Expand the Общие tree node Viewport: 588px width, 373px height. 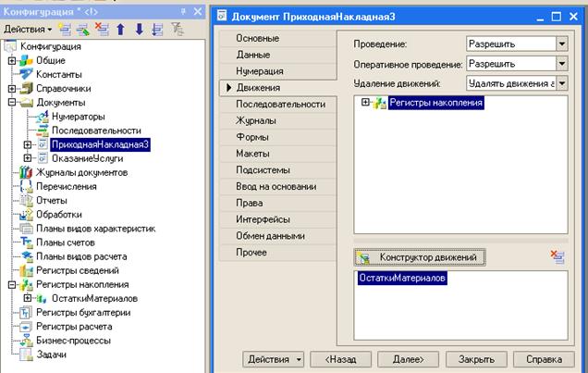pos(12,60)
